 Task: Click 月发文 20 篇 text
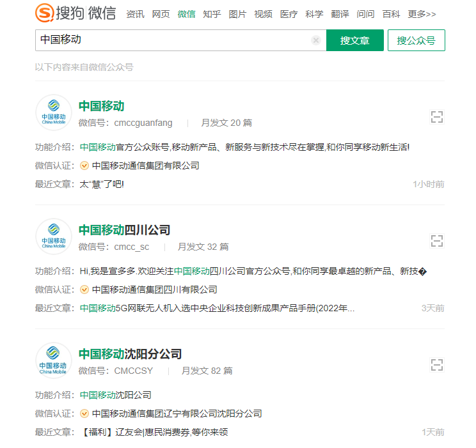pyautogui.click(x=226, y=123)
